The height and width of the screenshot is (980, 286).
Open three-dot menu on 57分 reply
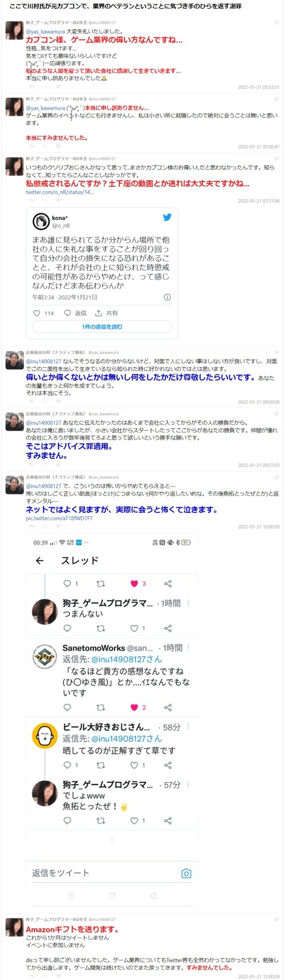pyautogui.click(x=188, y=785)
